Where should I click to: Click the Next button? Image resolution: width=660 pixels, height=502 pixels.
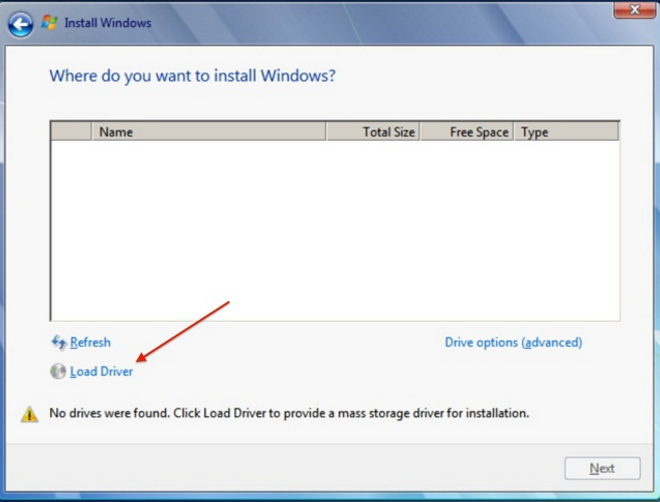602,468
